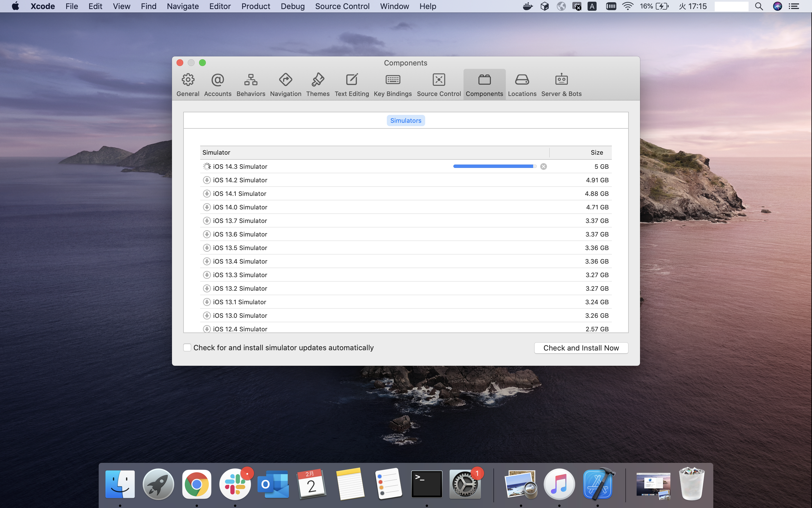The width and height of the screenshot is (812, 508).
Task: Sort by the Size column header
Action: (x=581, y=152)
